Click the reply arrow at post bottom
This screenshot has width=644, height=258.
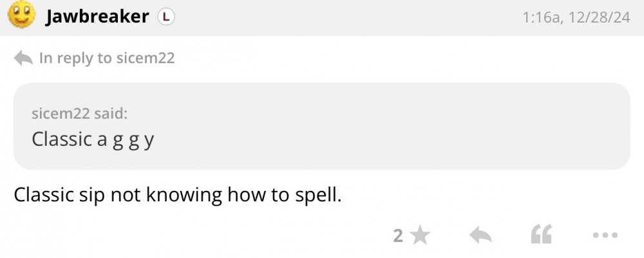pyautogui.click(x=480, y=236)
